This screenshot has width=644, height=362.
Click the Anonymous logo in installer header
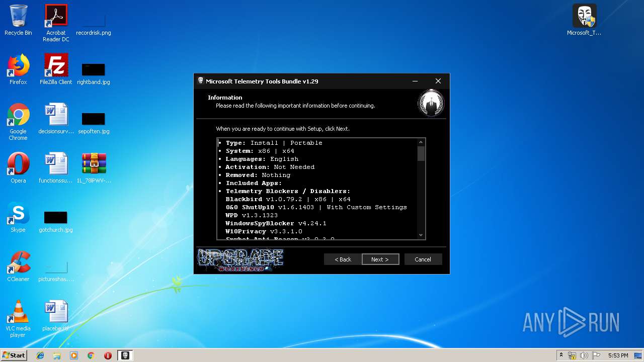[x=431, y=103]
